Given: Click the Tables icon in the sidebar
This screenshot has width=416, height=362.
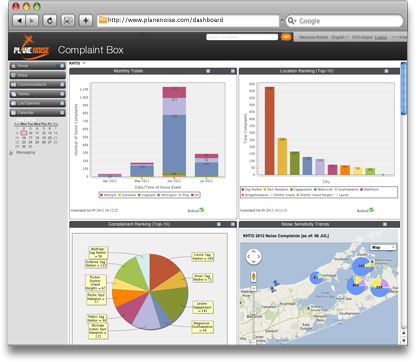Looking at the screenshot, I should [x=13, y=94].
